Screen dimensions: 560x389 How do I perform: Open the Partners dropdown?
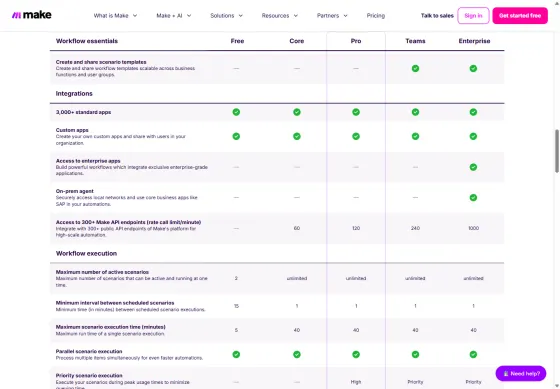coord(332,16)
